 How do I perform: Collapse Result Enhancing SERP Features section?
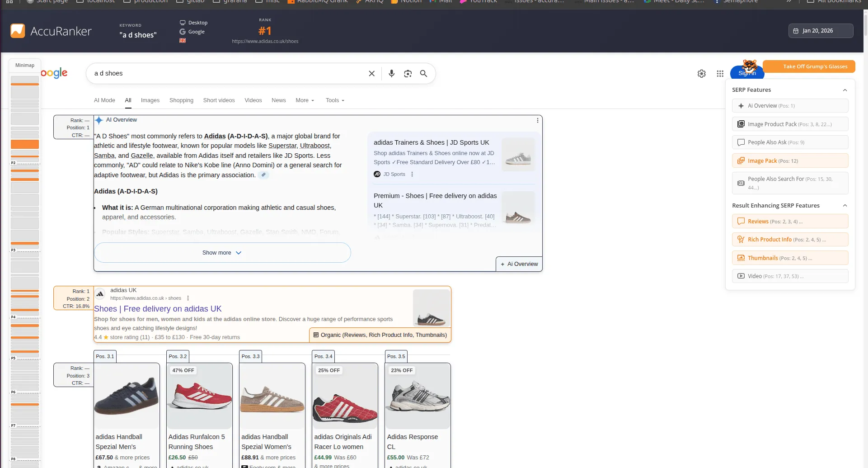pos(845,206)
